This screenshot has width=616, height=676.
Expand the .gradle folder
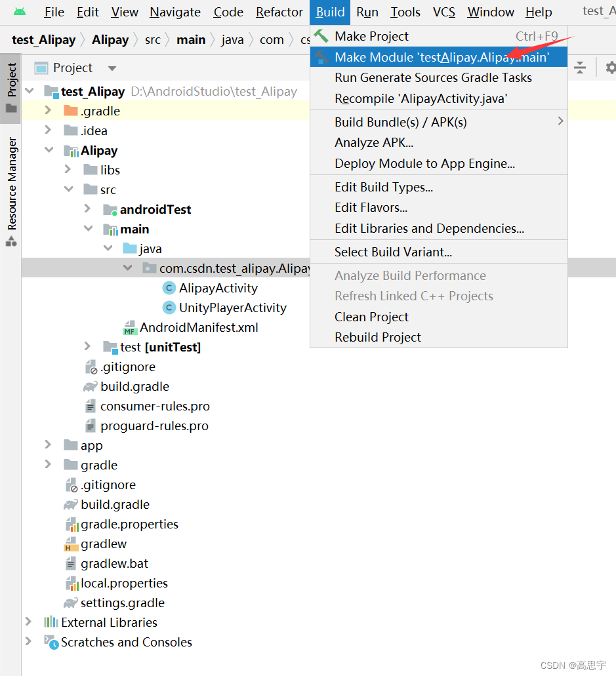click(x=49, y=110)
